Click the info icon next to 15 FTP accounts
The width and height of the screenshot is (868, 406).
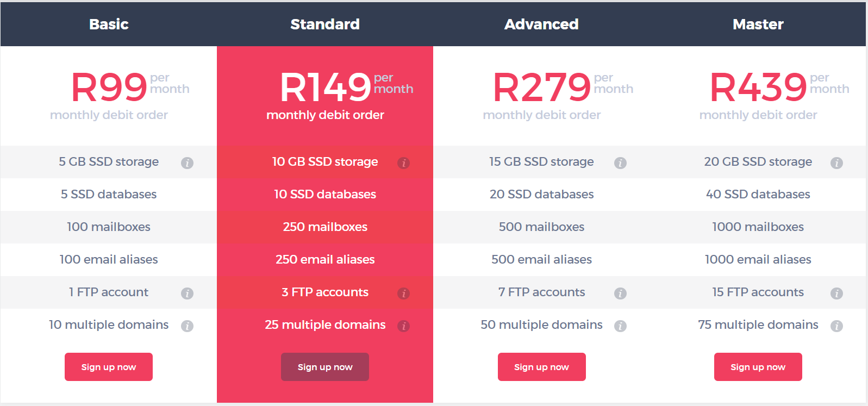tap(836, 293)
